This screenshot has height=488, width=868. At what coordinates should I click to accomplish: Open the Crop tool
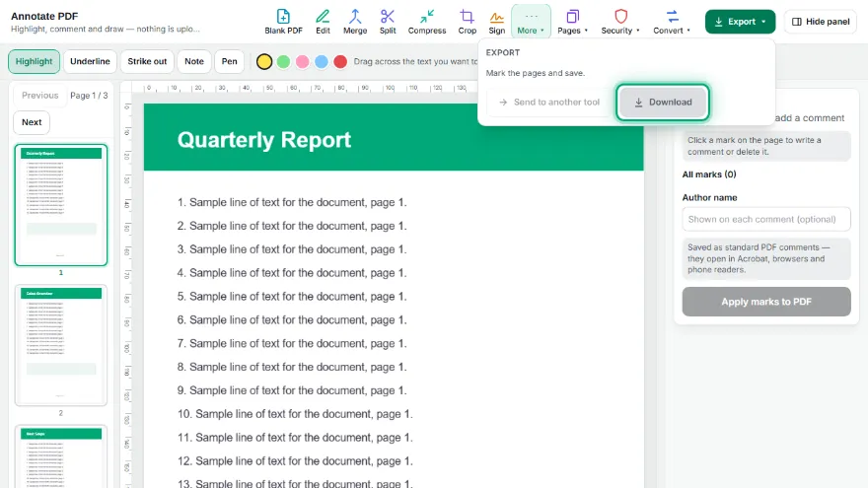click(x=467, y=22)
